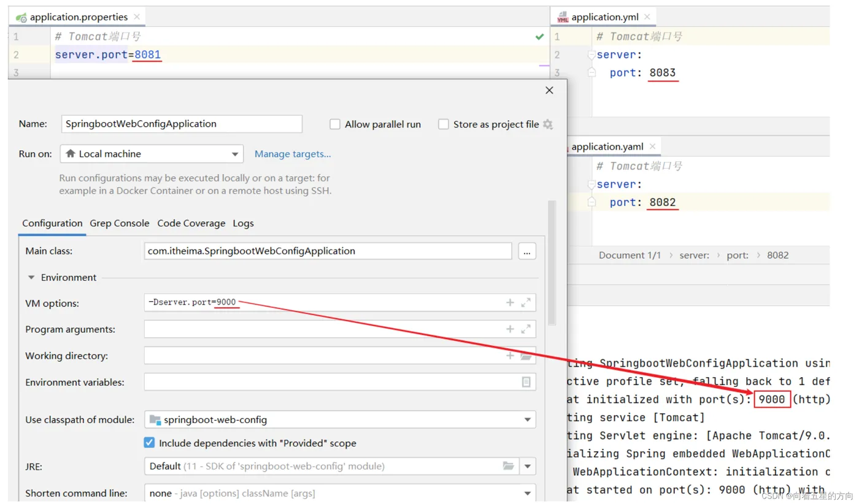Enable Allow parallel run
Viewport: 859px width, 504px height.
(x=335, y=124)
